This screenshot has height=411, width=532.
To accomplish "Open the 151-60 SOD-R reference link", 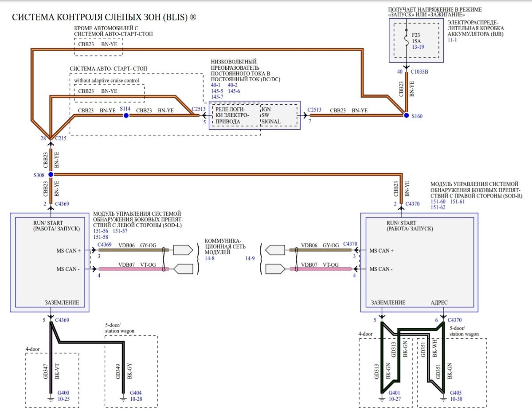I will coord(438,202).
